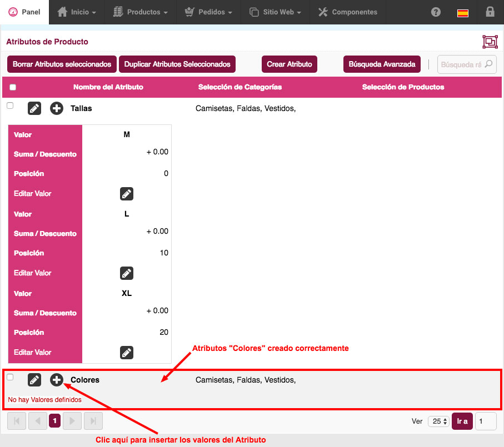Sort by Nombre del Atributo header
The width and height of the screenshot is (504, 447).
pyautogui.click(x=108, y=87)
